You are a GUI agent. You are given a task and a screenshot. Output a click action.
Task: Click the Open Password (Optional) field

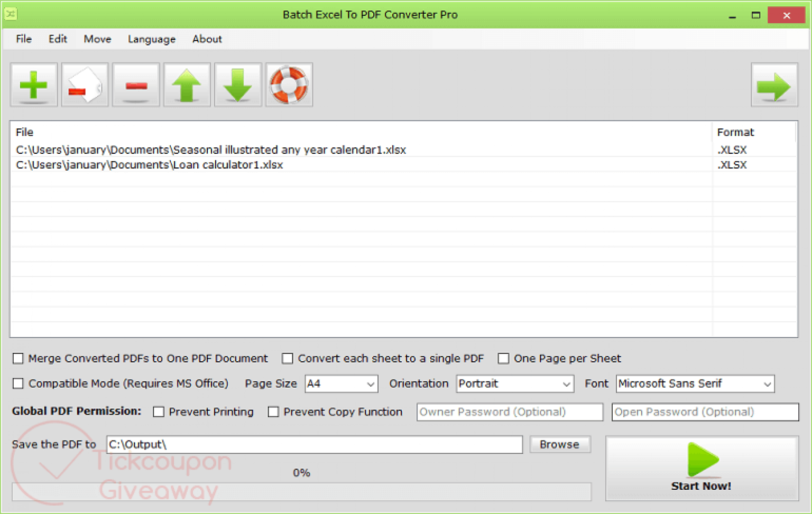[705, 412]
